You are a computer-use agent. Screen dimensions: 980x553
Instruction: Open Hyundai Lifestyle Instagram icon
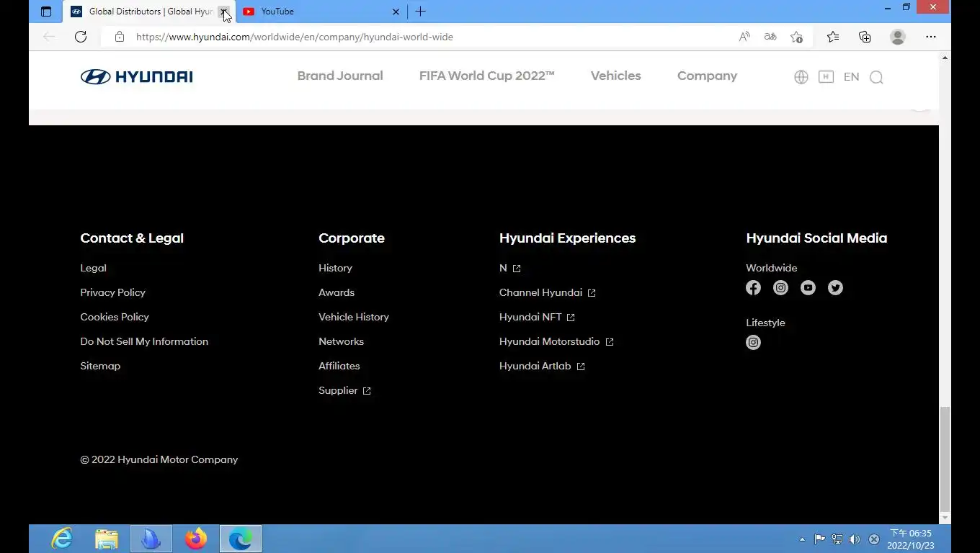(x=753, y=343)
